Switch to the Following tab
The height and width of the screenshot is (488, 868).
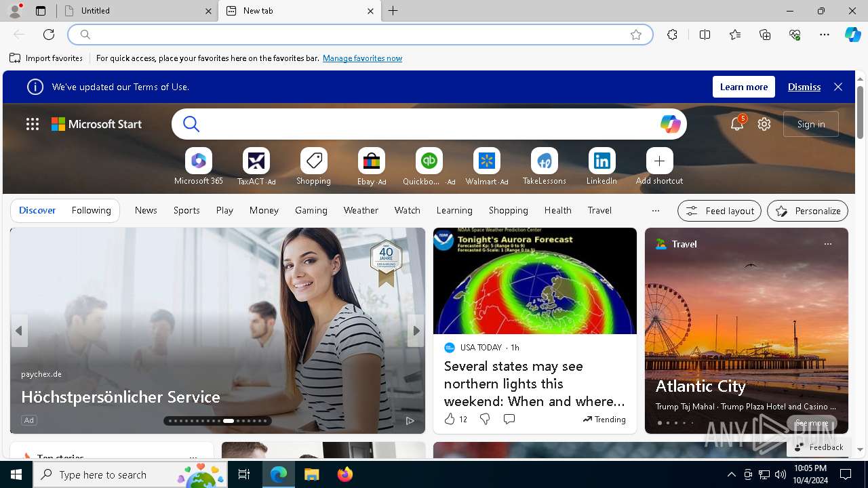91,211
